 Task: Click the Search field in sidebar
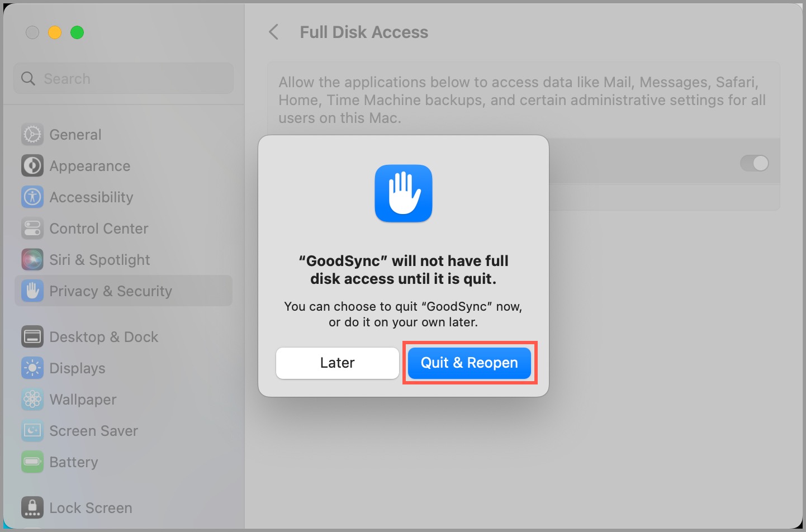pyautogui.click(x=124, y=79)
